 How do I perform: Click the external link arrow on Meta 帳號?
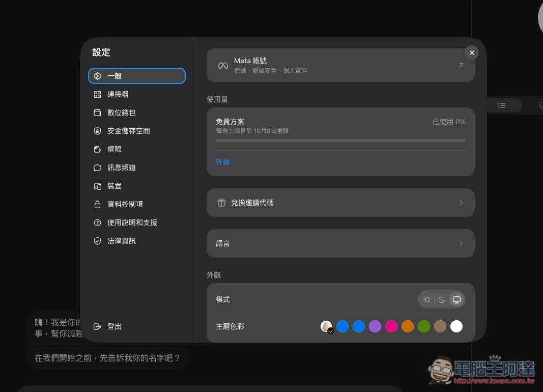(x=461, y=65)
